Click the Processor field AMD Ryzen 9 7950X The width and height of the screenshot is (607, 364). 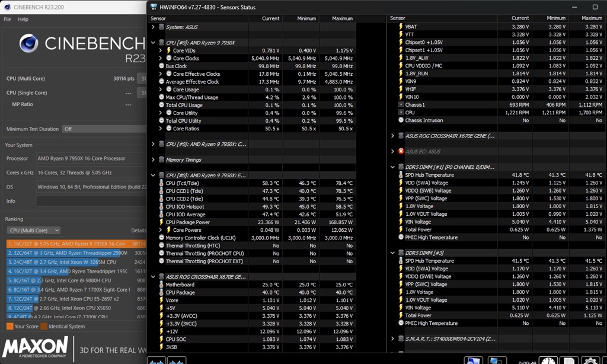[x=91, y=158]
